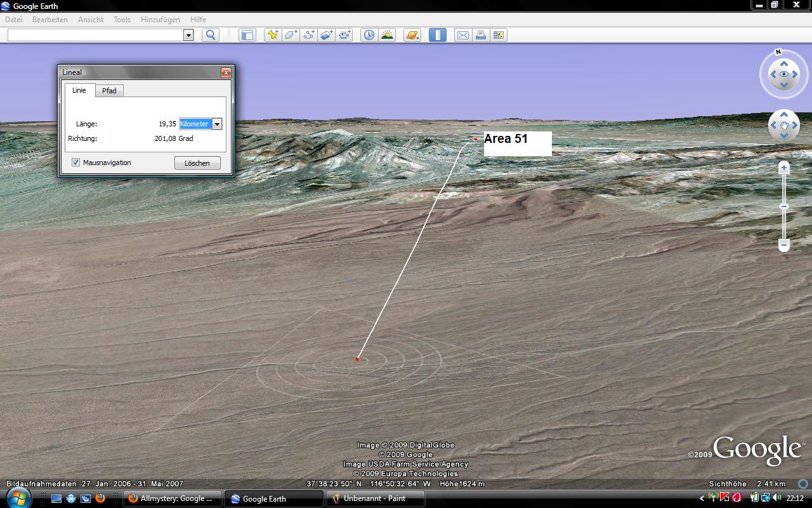Click the print icon in the toolbar
This screenshot has height=508, width=812.
(x=481, y=35)
